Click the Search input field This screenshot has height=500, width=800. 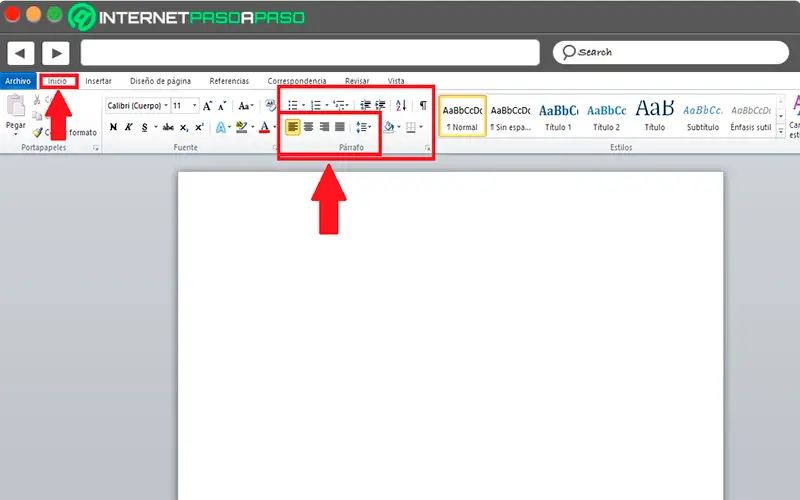[670, 53]
